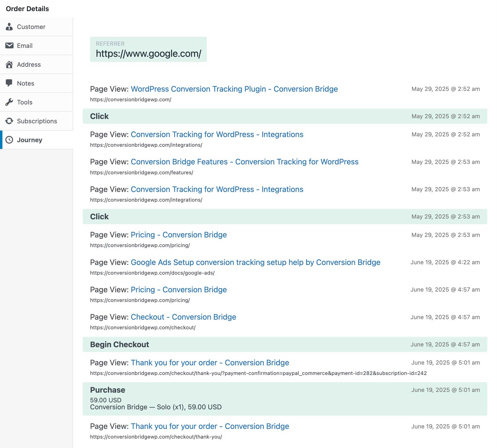The width and height of the screenshot is (497, 448).
Task: Open Conversion Bridge Features link
Action: click(244, 162)
